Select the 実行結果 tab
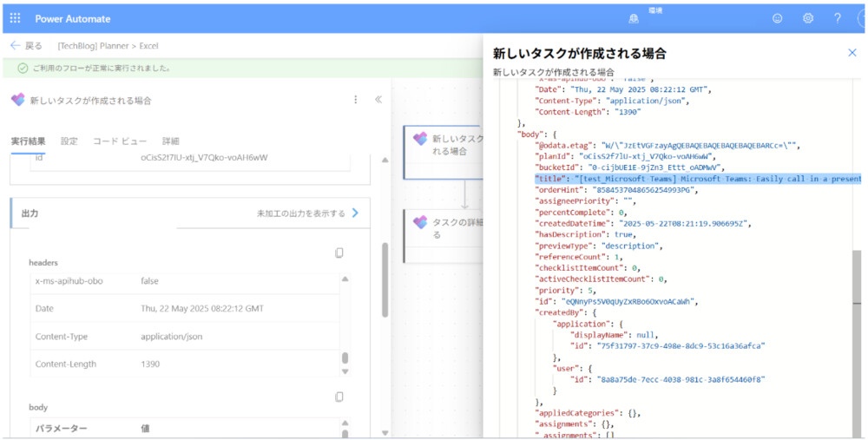 coord(28,141)
